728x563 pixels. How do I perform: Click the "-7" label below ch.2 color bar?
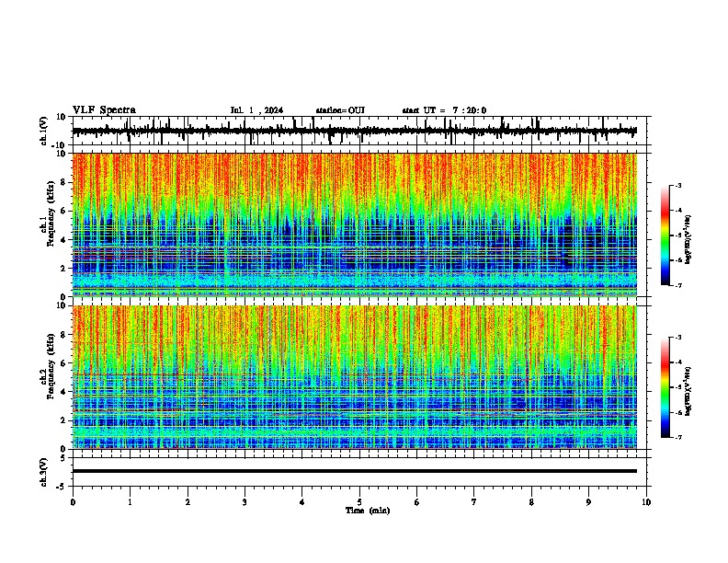click(678, 437)
